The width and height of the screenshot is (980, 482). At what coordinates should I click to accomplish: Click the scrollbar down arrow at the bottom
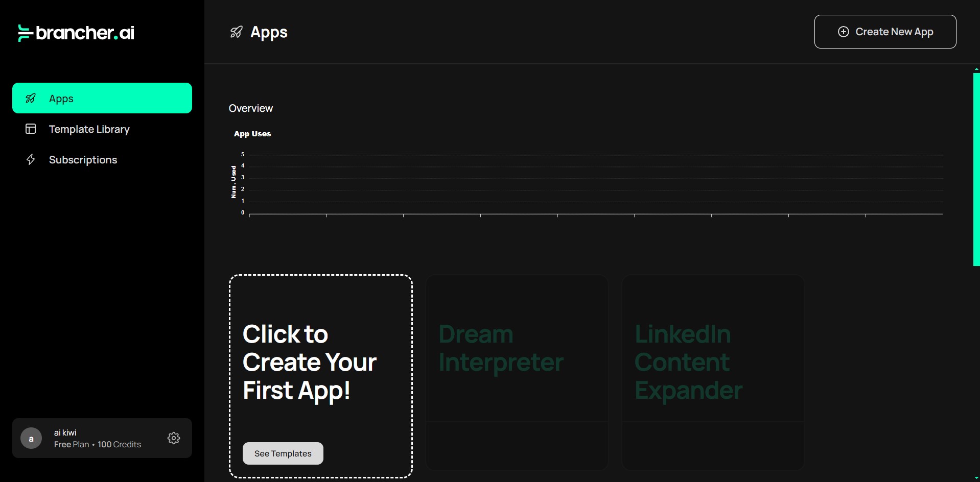[x=976, y=478]
